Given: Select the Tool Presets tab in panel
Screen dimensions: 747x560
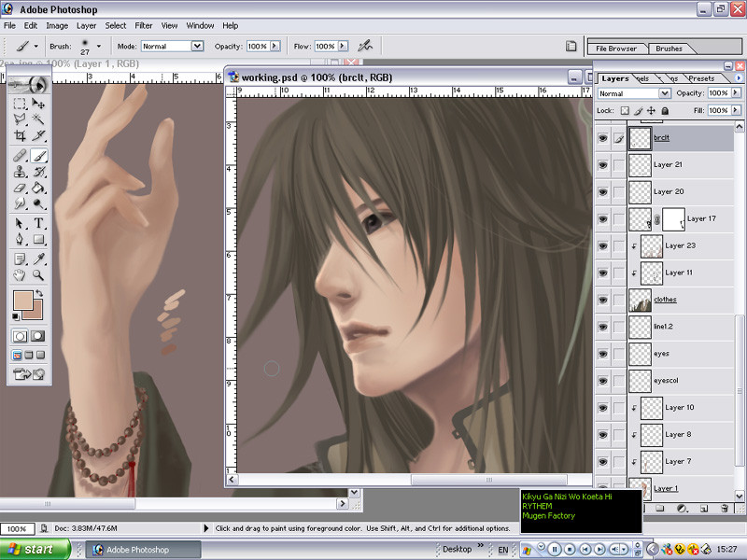Looking at the screenshot, I should (x=701, y=78).
